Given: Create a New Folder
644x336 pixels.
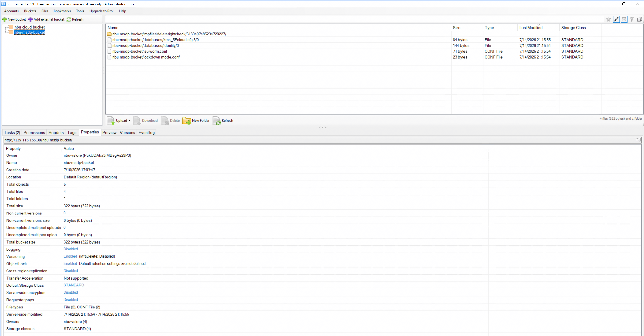Looking at the screenshot, I should click(196, 120).
